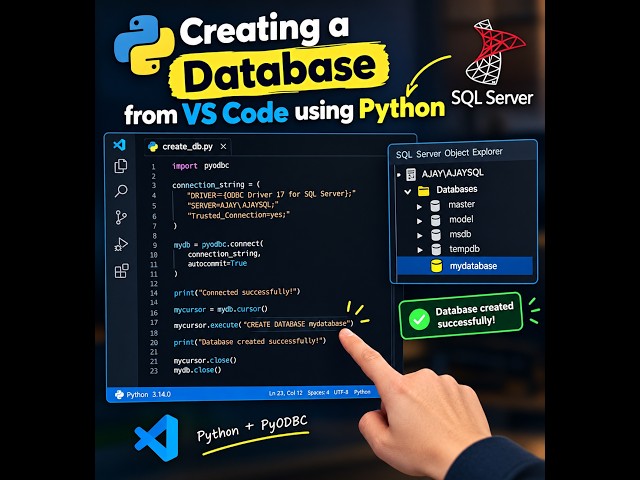Click the Trusted_Connection=yes; string line

click(238, 215)
